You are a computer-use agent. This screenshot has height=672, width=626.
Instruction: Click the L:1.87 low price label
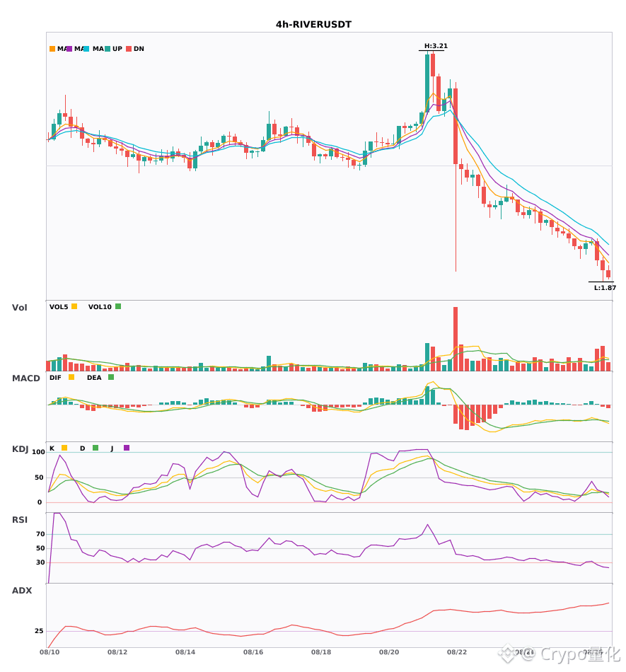tap(605, 288)
